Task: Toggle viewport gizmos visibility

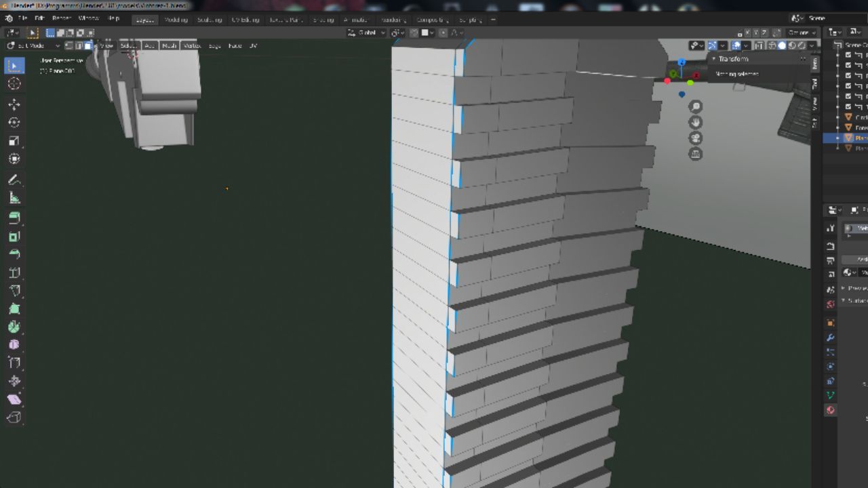Action: pyautogui.click(x=713, y=45)
